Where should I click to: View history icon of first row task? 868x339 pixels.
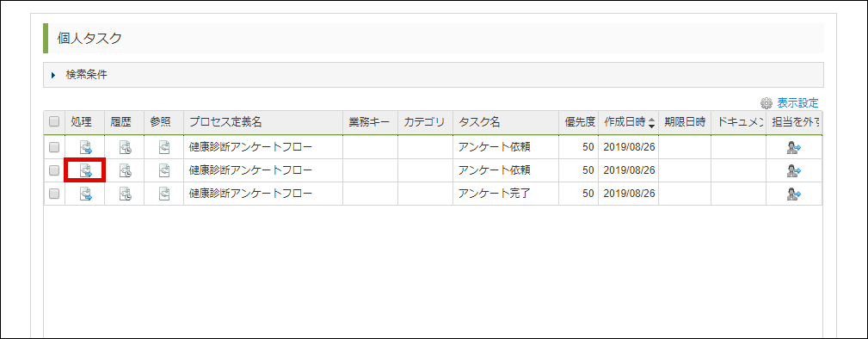pos(125,147)
